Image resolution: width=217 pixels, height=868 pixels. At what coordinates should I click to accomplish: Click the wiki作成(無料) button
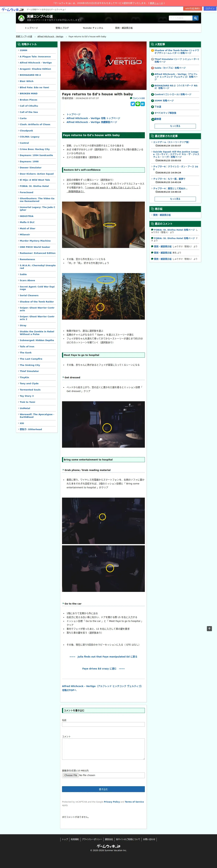(x=193, y=8)
